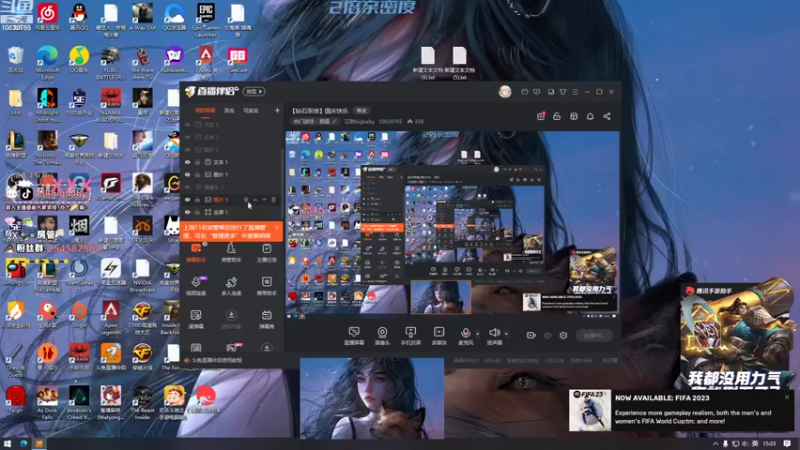Click the taskbar clock
Screen dimensions: 800x450
point(770,444)
